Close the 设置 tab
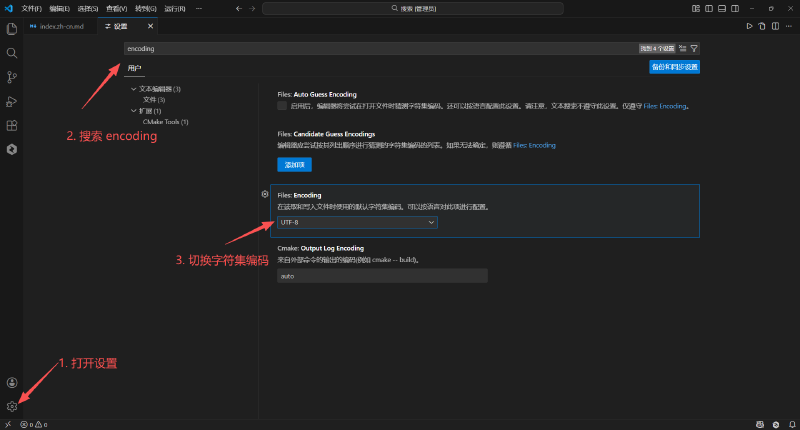Viewport: 800px width, 430px height. (x=150, y=26)
